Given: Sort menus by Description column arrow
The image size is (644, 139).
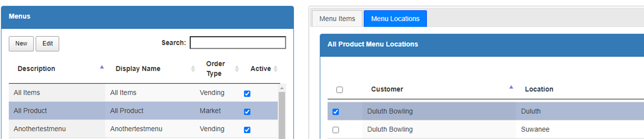Looking at the screenshot, I should (x=102, y=67).
